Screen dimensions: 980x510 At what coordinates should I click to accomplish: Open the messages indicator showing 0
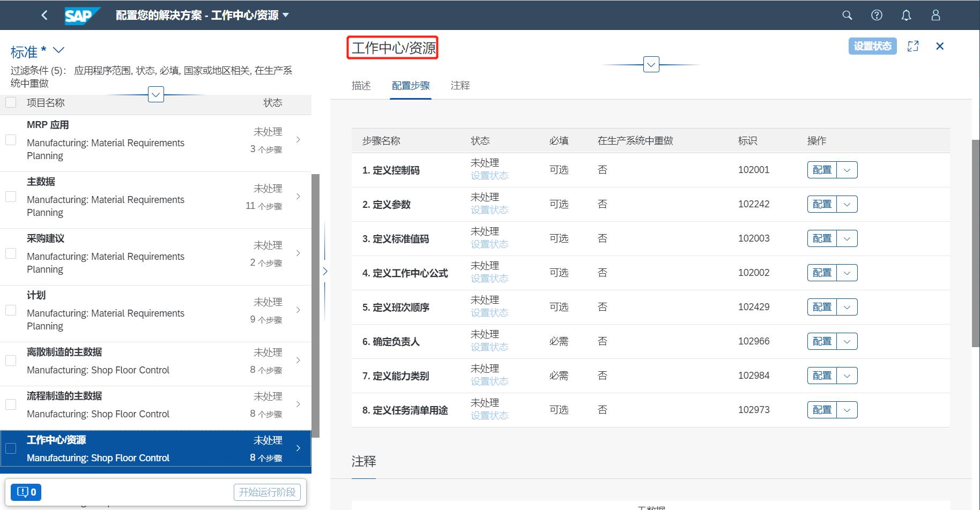pyautogui.click(x=25, y=491)
